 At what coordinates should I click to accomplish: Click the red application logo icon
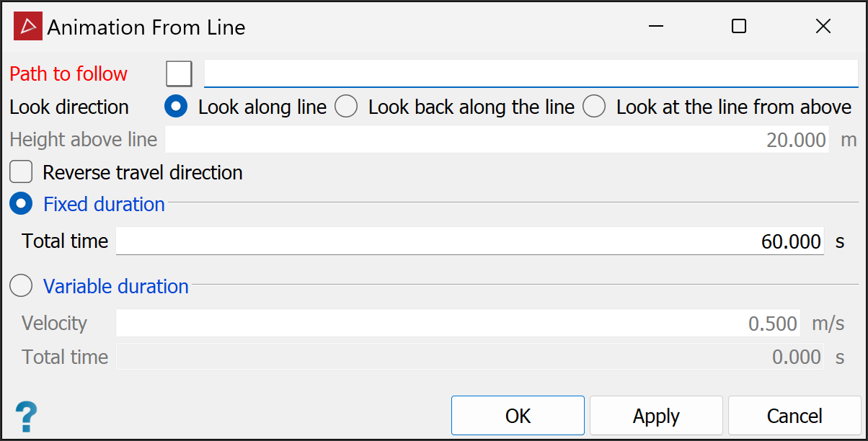(x=28, y=27)
